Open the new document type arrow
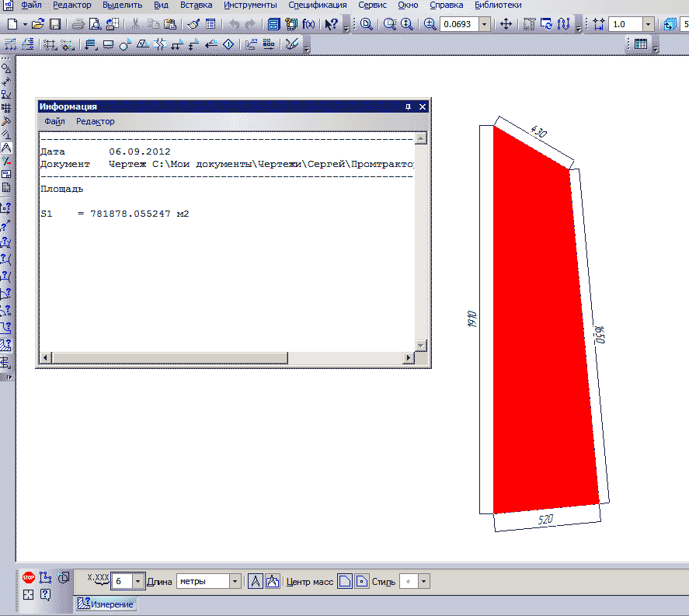This screenshot has width=689, height=616. coord(25,24)
